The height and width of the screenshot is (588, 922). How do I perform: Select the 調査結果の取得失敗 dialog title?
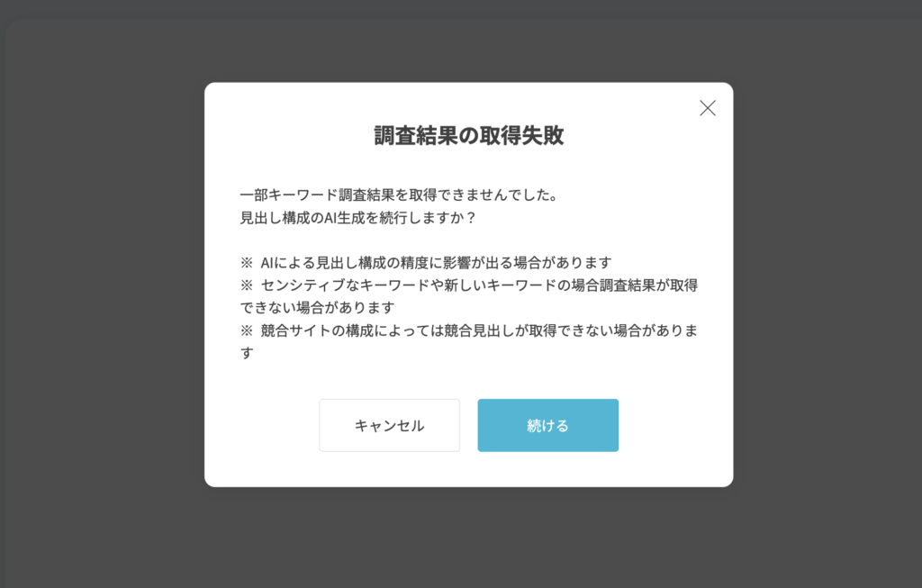click(468, 135)
